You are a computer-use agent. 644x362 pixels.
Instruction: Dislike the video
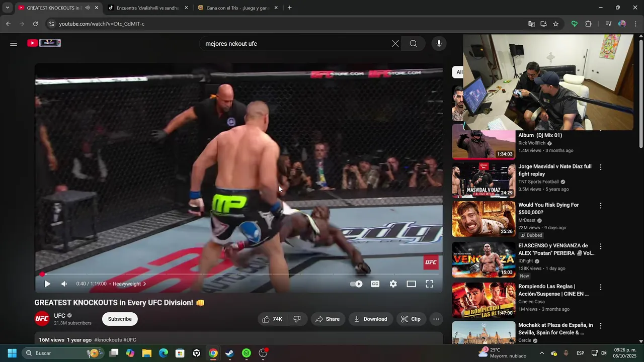(x=297, y=319)
